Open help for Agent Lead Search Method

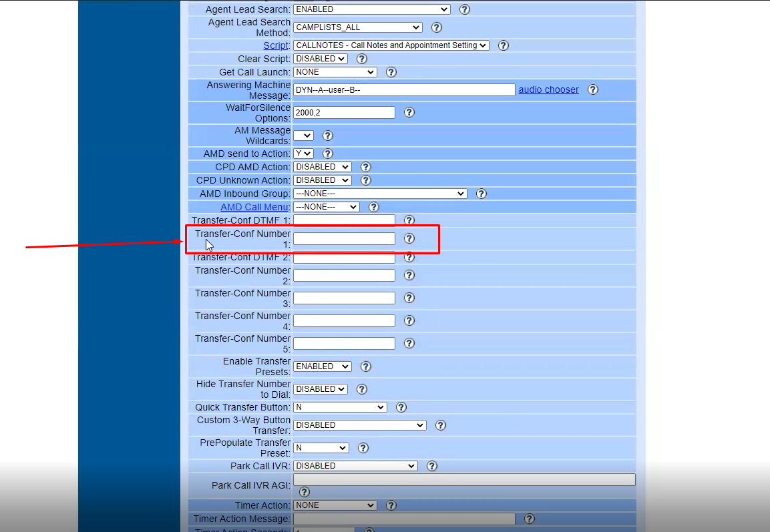click(x=437, y=27)
